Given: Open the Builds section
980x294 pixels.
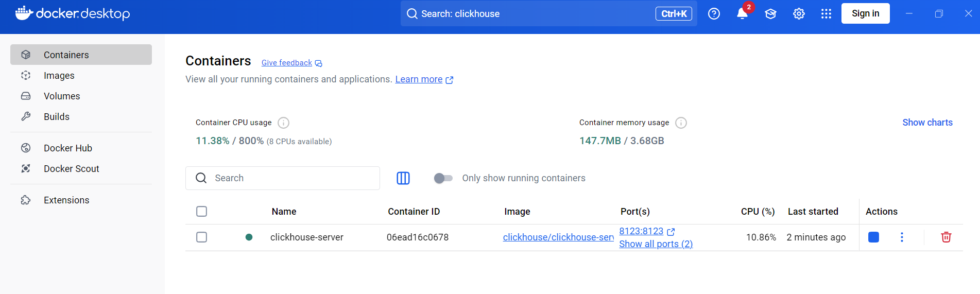Looking at the screenshot, I should [x=81, y=116].
